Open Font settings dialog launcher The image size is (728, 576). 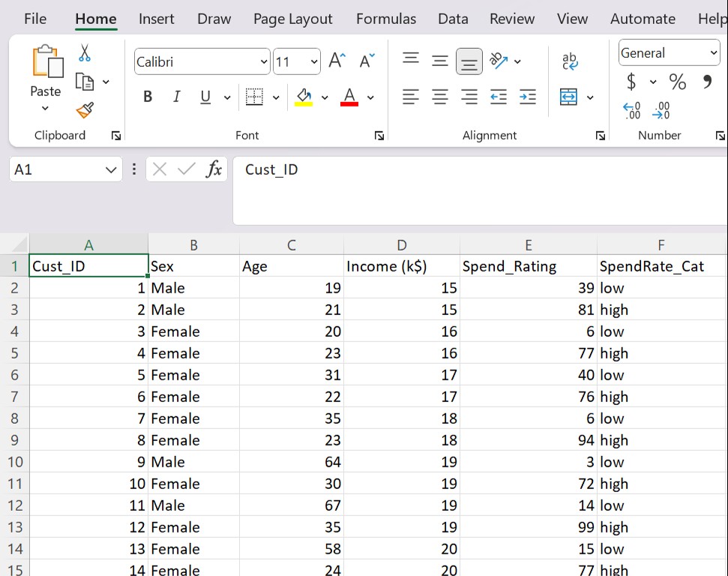tap(379, 136)
